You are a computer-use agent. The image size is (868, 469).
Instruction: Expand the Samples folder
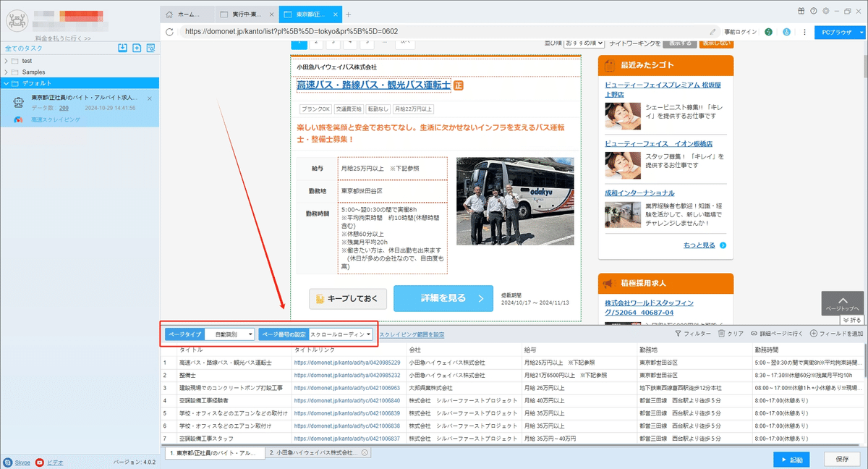pos(6,72)
